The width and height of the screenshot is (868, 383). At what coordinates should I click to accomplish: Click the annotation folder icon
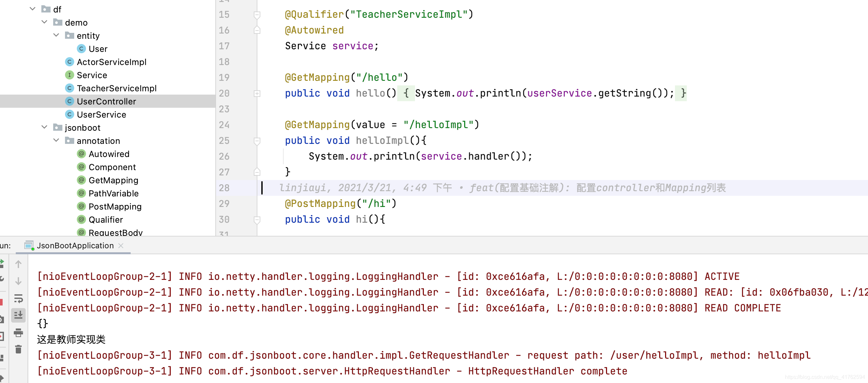69,141
